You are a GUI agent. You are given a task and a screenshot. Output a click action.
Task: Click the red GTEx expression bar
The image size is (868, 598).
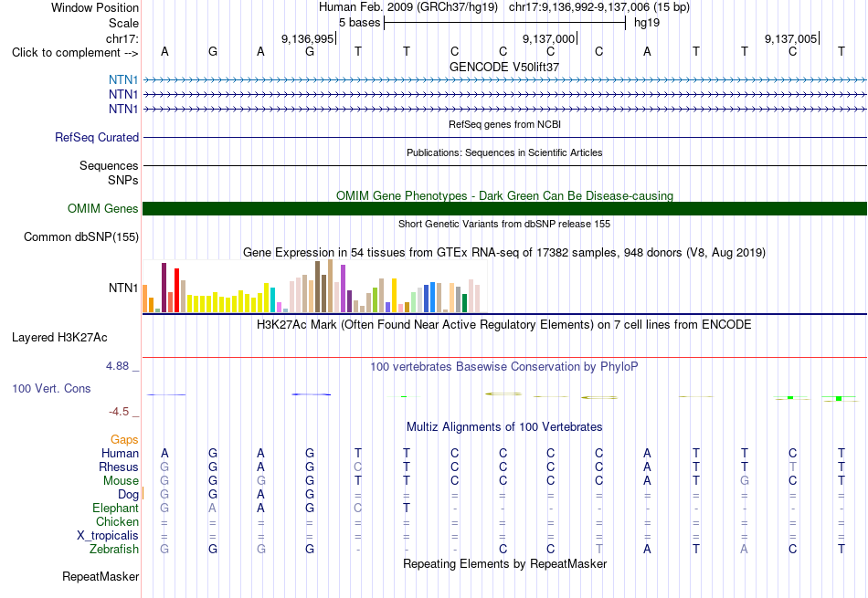point(176,290)
